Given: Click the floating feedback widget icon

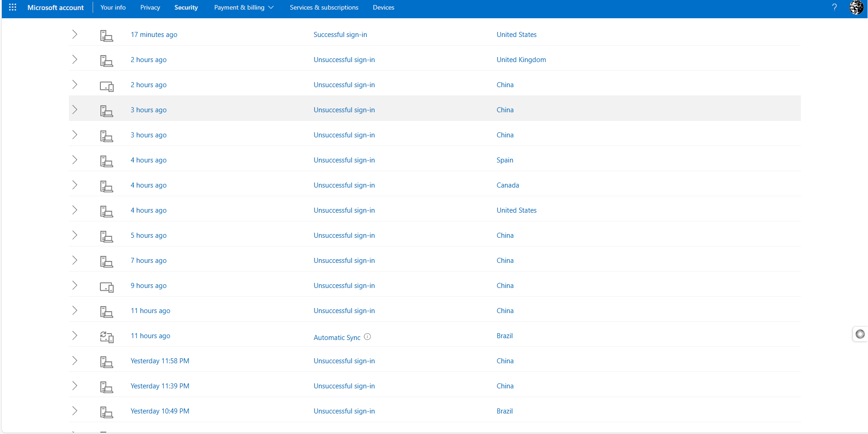Looking at the screenshot, I should 860,334.
